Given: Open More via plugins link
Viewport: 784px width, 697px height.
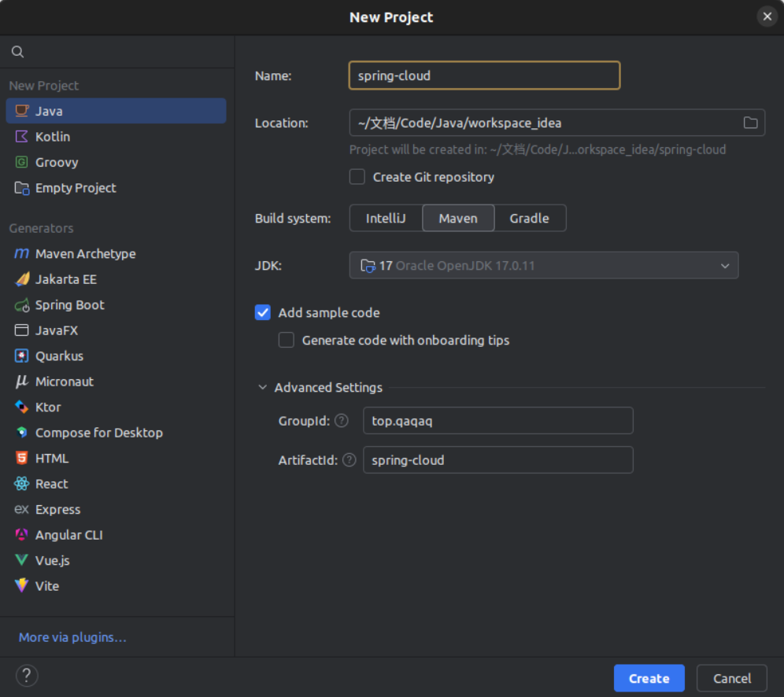Looking at the screenshot, I should 72,637.
